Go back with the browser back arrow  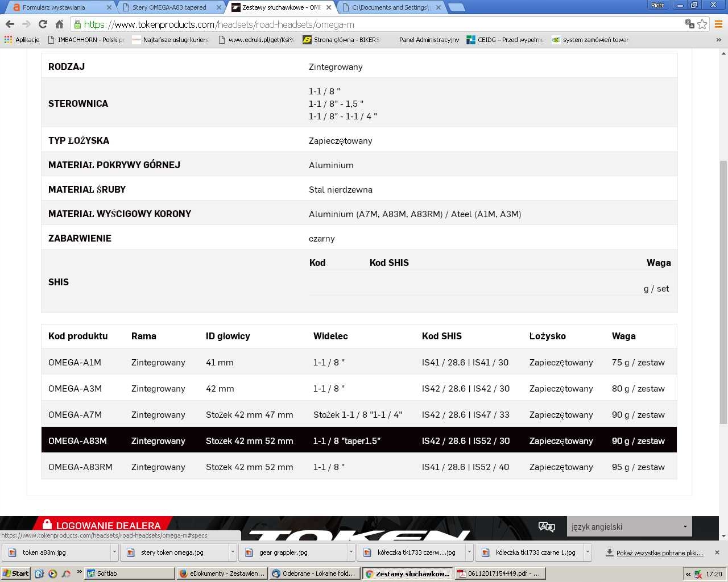[10, 24]
